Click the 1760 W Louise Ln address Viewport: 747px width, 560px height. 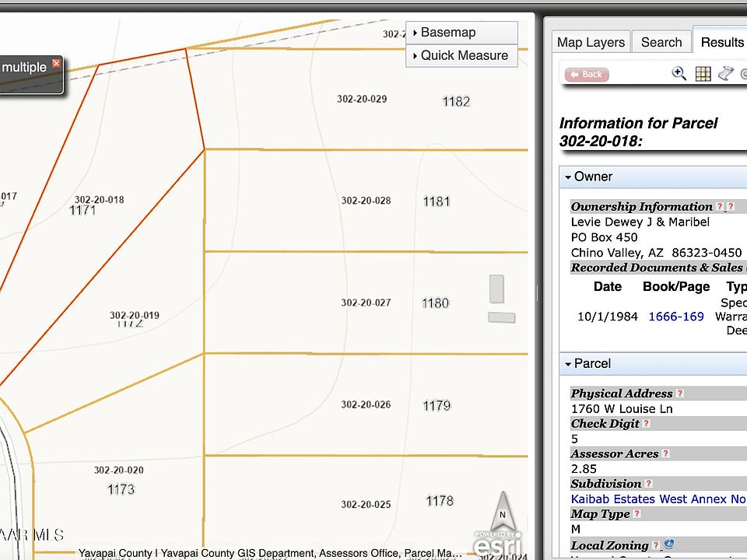click(622, 408)
